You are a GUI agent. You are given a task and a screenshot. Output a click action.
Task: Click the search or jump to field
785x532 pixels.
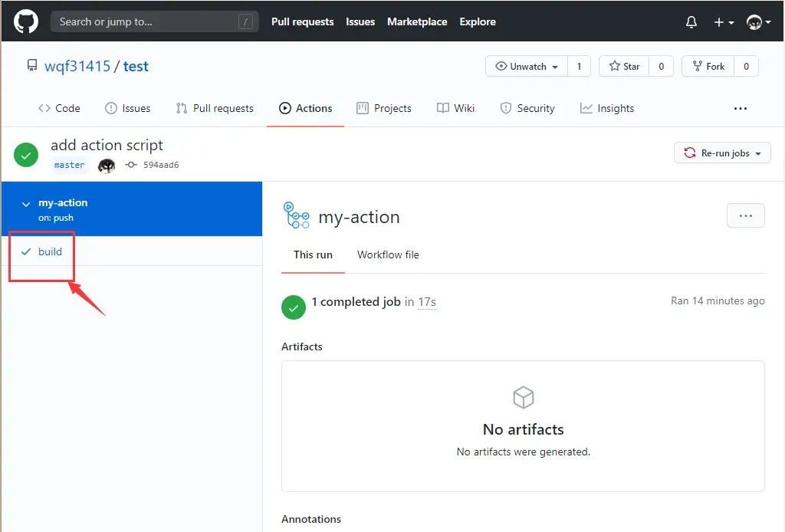click(152, 21)
